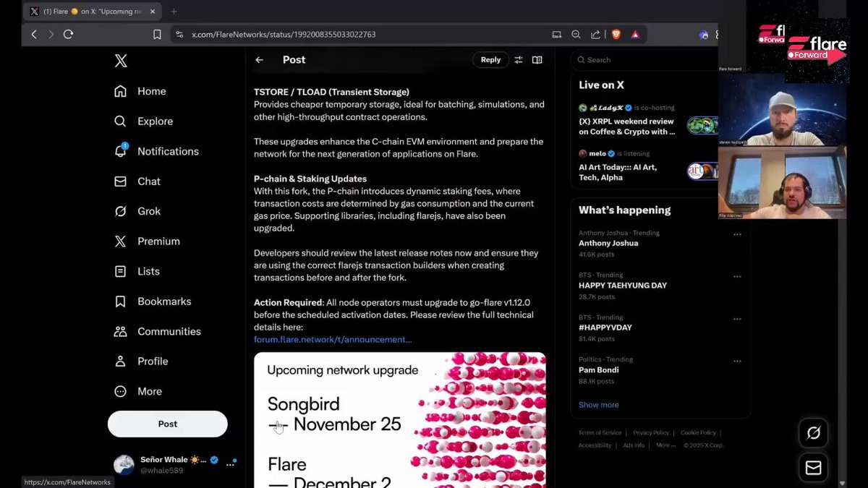Open the forum.flare.network announcement link

click(x=333, y=339)
